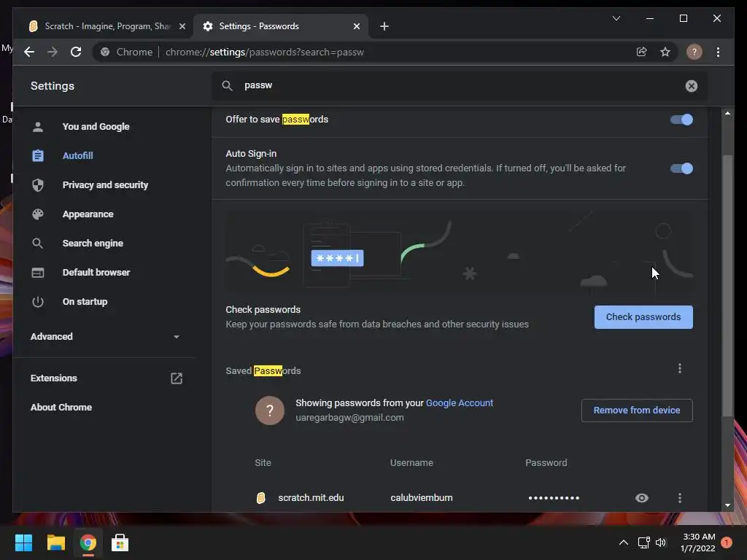Open the clock showing 3:30 AM

pyautogui.click(x=698, y=542)
